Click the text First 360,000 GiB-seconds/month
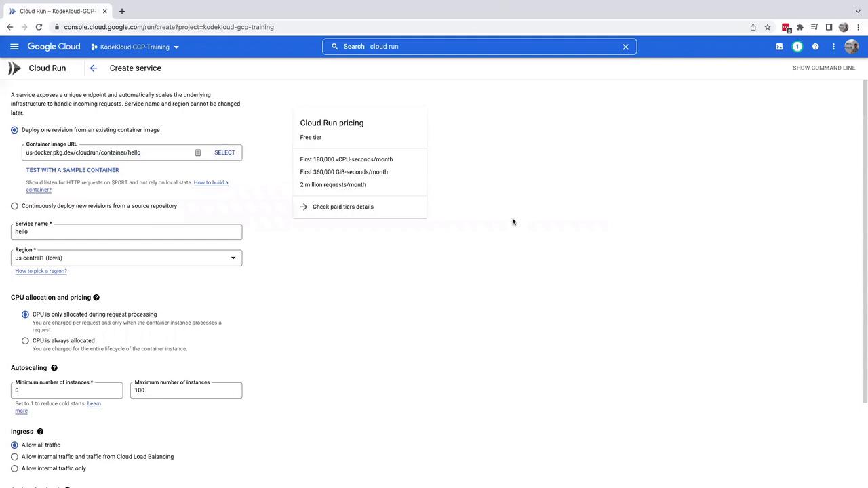Viewport: 868px width, 488px height. point(344,172)
